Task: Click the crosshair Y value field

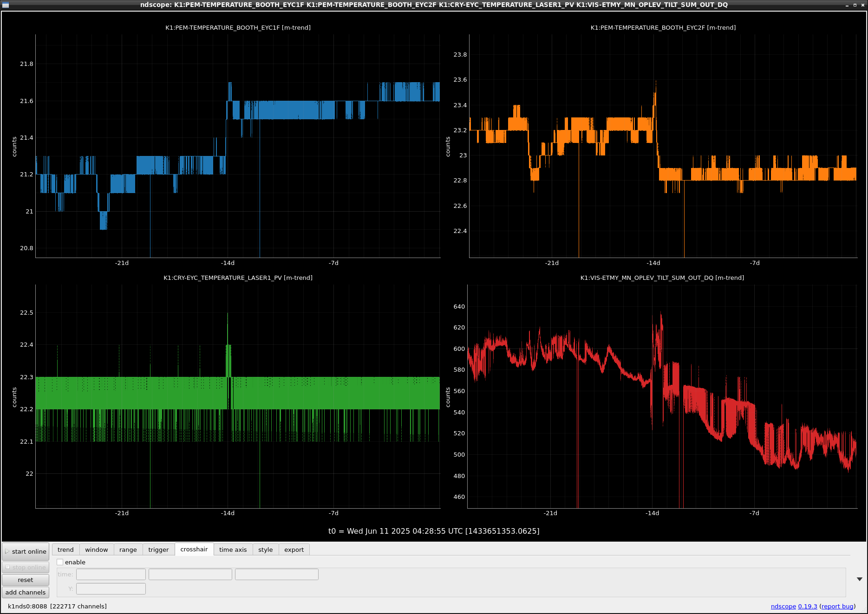Action: [x=111, y=588]
